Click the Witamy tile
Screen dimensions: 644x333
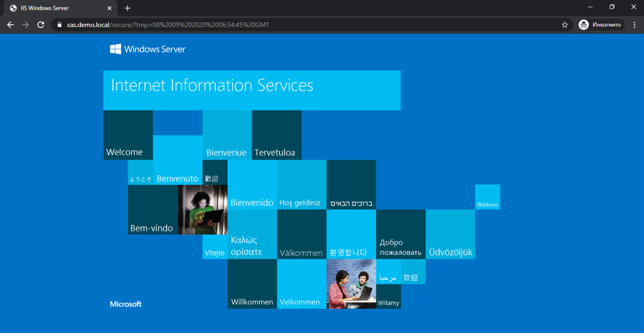point(388,296)
